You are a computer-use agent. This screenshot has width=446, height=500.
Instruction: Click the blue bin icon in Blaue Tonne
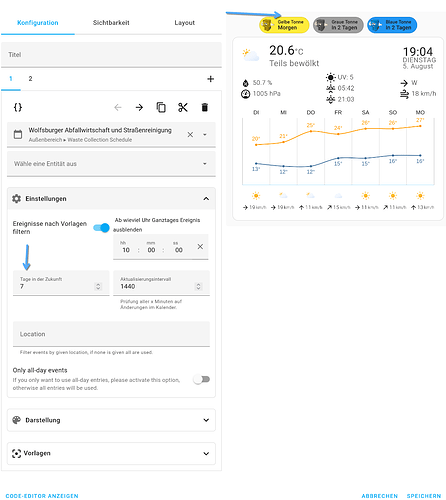(375, 25)
